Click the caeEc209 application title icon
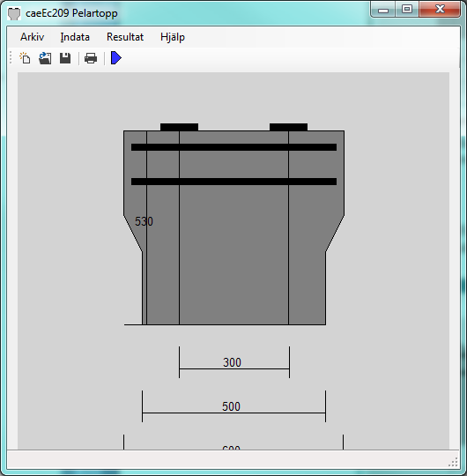 point(14,14)
